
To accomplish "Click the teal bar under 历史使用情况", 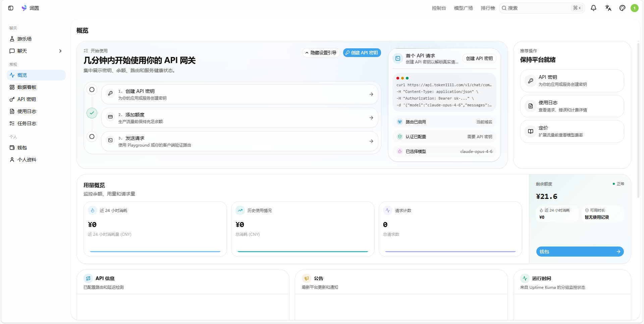I will [303, 251].
